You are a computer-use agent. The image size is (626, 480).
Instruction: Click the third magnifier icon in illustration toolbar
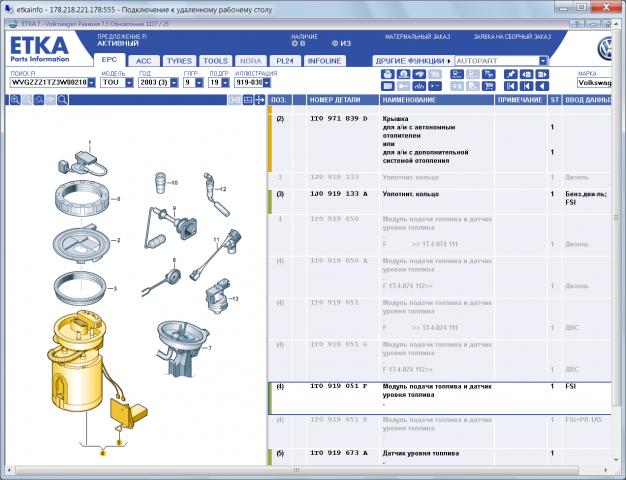[39, 100]
